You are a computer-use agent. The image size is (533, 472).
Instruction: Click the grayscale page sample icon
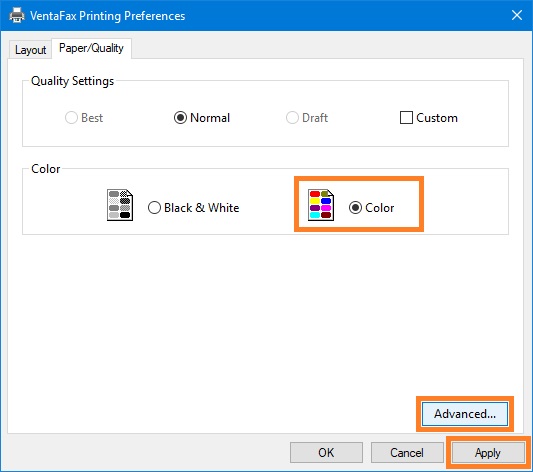pos(120,205)
